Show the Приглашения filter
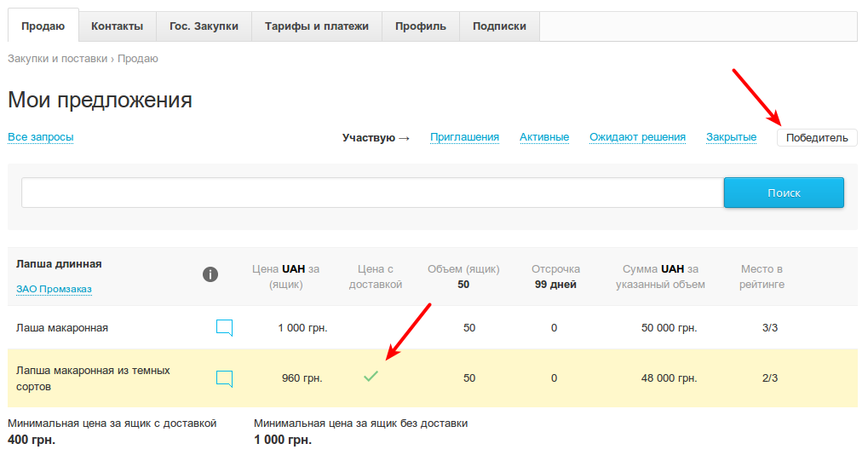 pyautogui.click(x=464, y=137)
